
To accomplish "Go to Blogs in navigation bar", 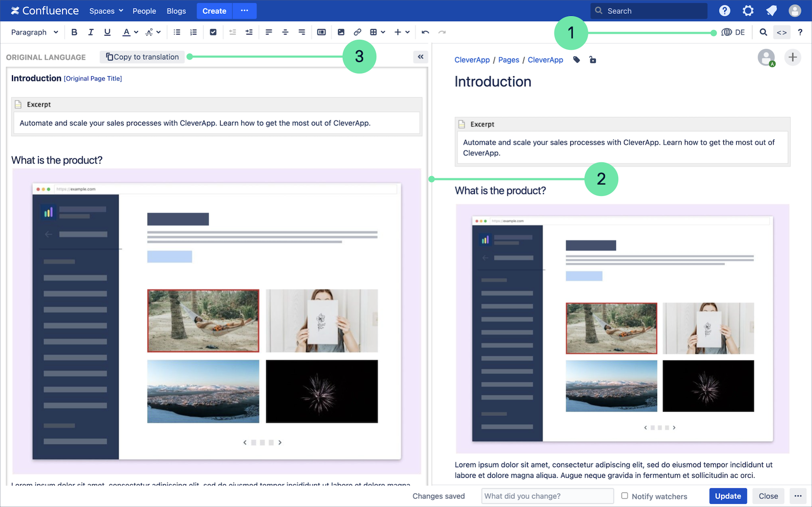I will click(x=176, y=11).
